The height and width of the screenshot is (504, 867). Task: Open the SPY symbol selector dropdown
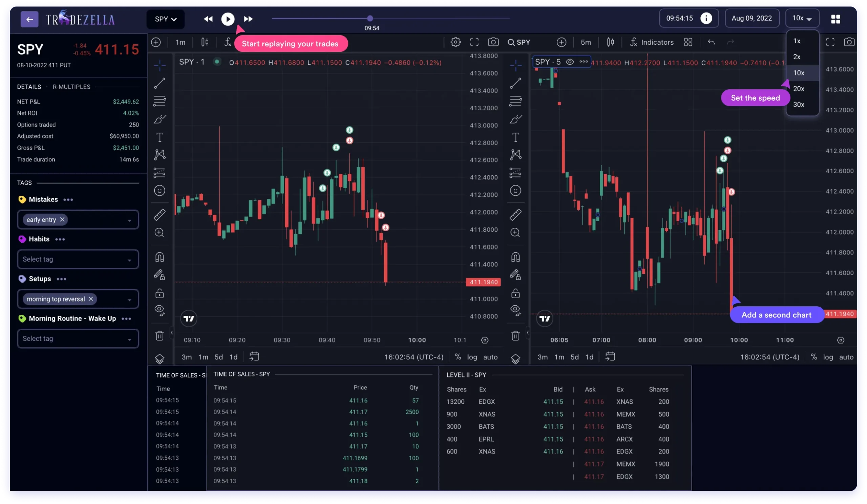coord(166,19)
